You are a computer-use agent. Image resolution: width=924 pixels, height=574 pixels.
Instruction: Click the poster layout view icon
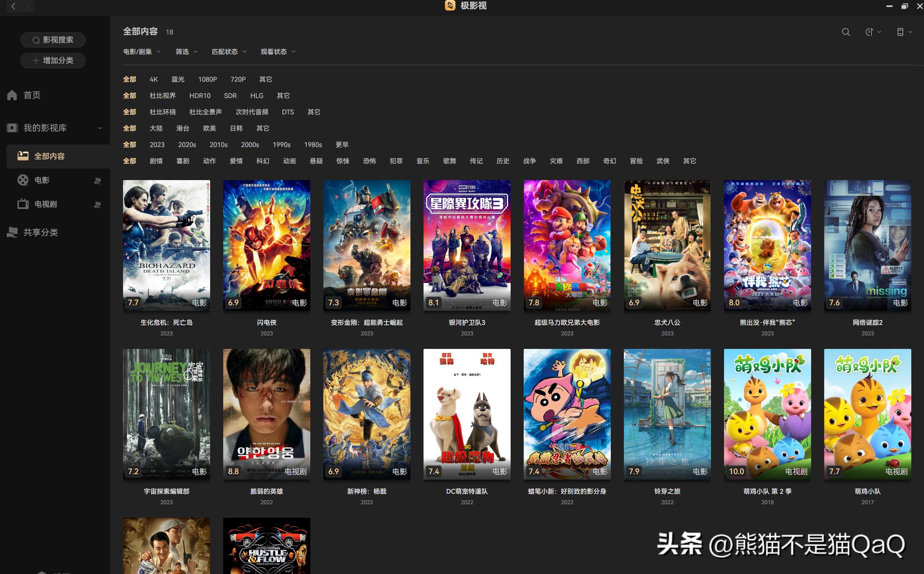tap(900, 32)
